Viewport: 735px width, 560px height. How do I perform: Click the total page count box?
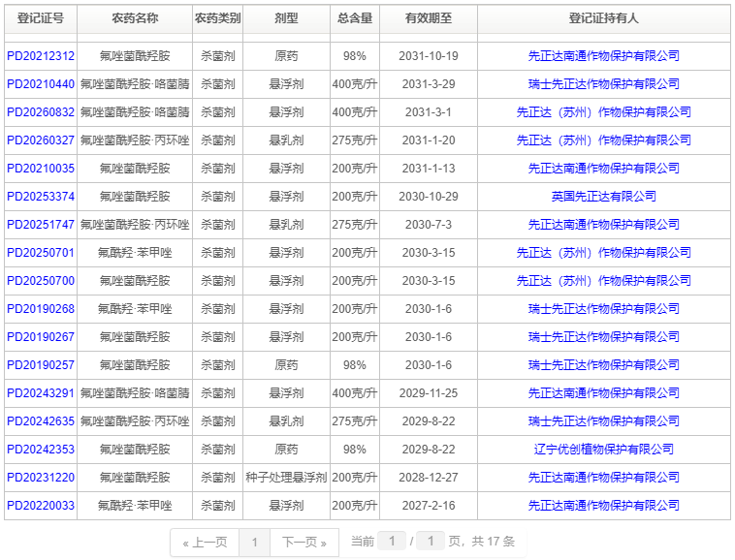coord(430,542)
